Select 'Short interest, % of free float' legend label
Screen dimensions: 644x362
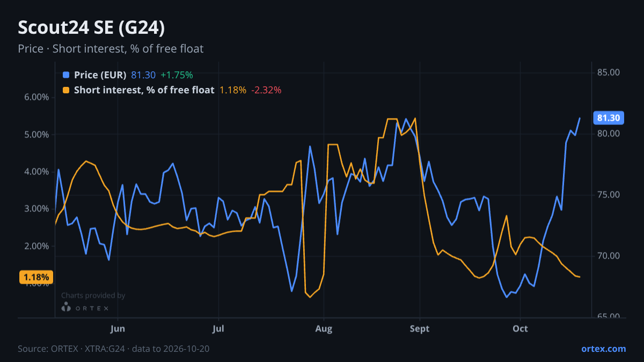coord(144,90)
